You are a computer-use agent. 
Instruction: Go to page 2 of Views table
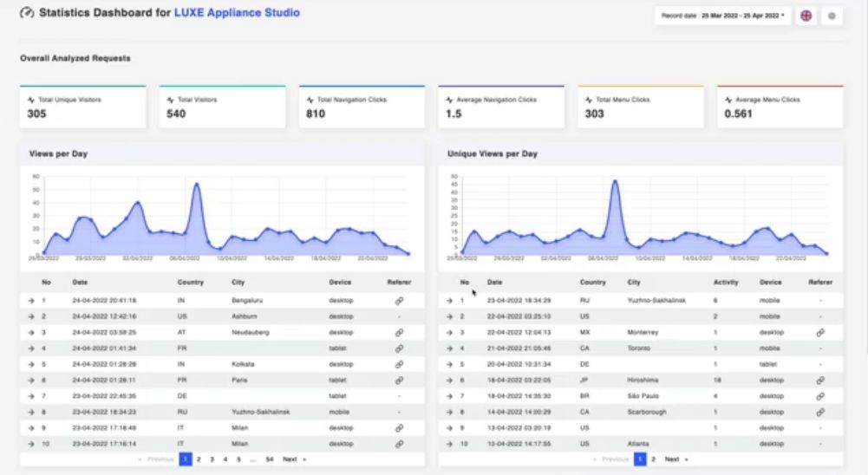(199, 459)
